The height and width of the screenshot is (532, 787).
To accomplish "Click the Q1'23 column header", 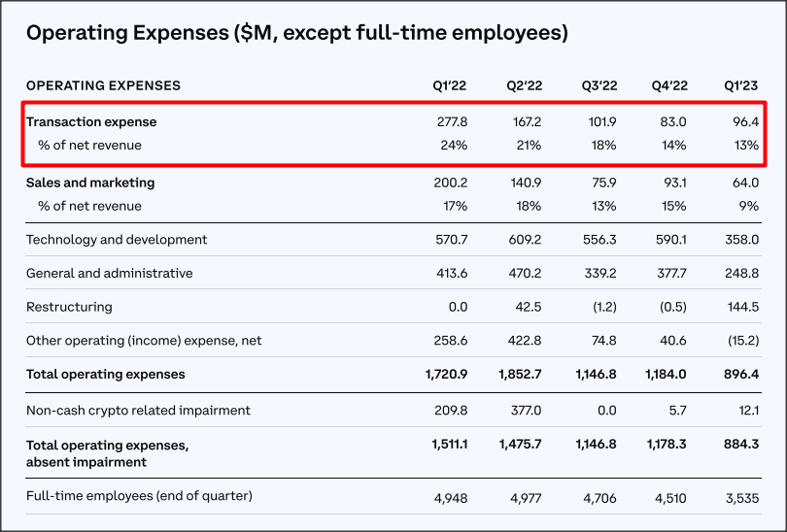I will 740,85.
